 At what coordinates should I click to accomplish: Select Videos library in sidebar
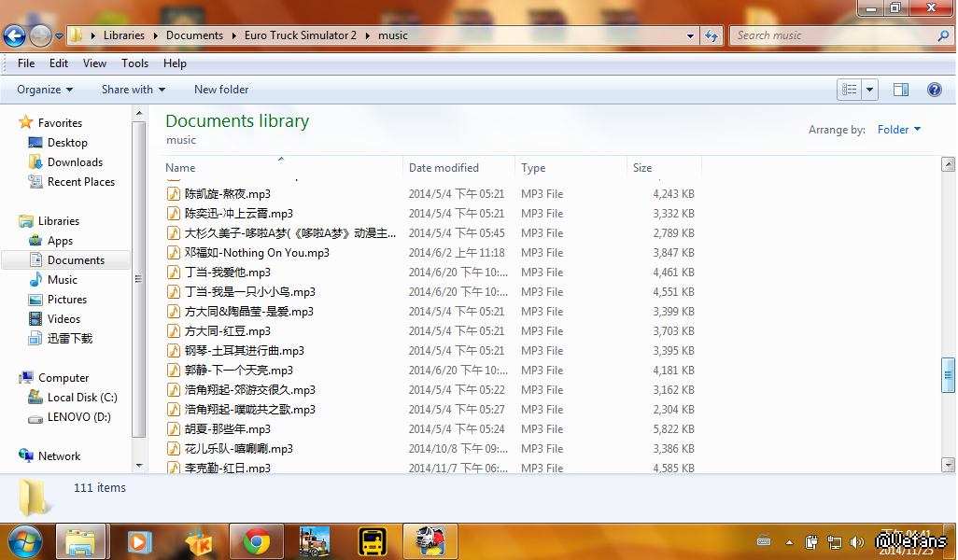pyautogui.click(x=54, y=319)
